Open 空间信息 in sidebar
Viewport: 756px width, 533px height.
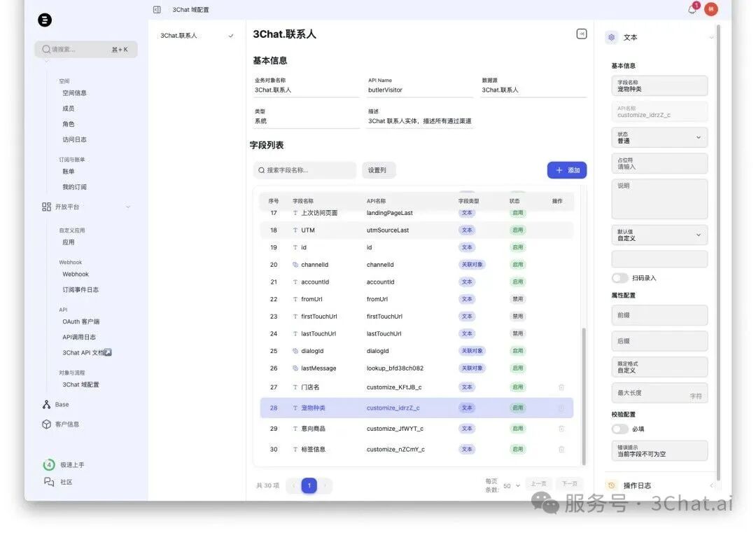point(75,93)
